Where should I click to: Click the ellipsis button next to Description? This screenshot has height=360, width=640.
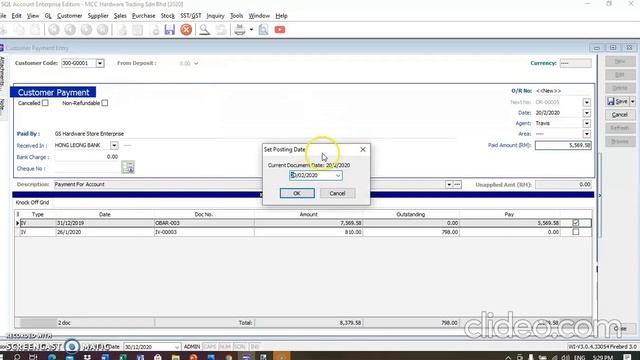(458, 184)
